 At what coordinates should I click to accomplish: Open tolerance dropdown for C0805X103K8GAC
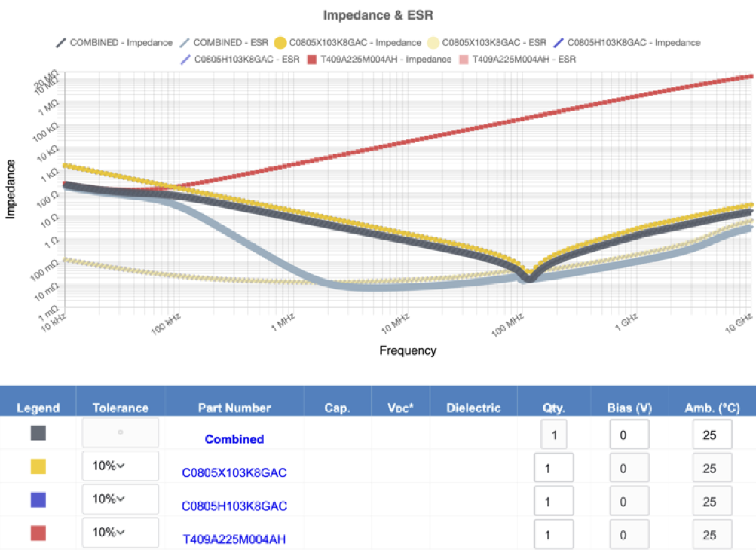(x=120, y=466)
